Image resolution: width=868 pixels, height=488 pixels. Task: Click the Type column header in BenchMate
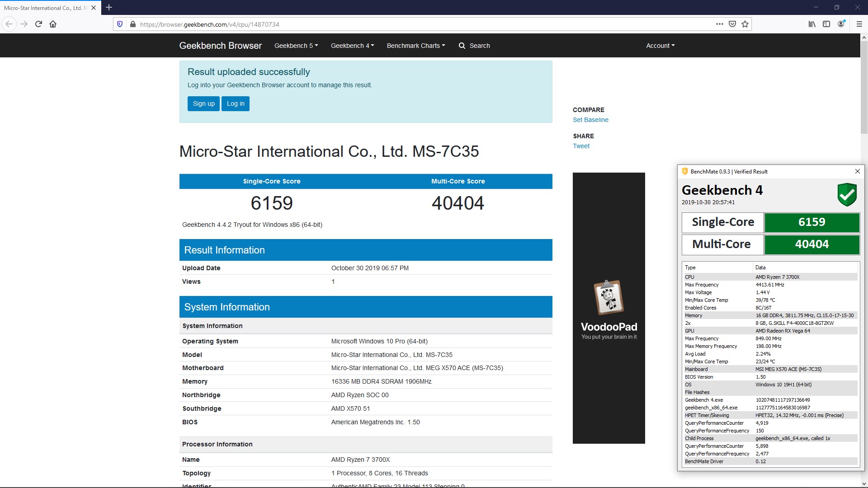(x=717, y=267)
